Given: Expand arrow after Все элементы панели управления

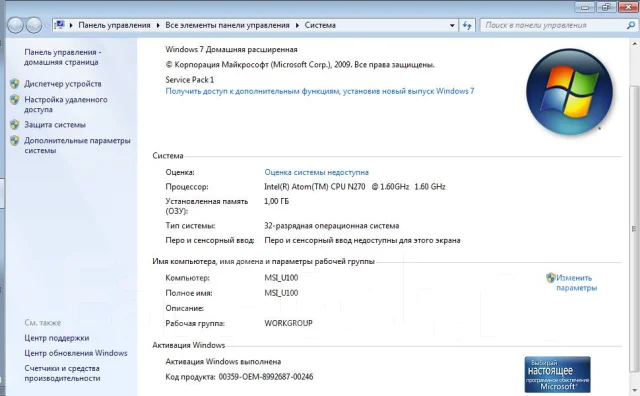Looking at the screenshot, I should (297, 25).
